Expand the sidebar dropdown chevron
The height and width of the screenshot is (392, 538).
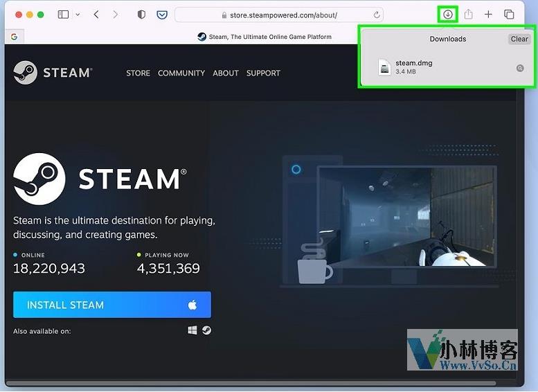tap(78, 15)
